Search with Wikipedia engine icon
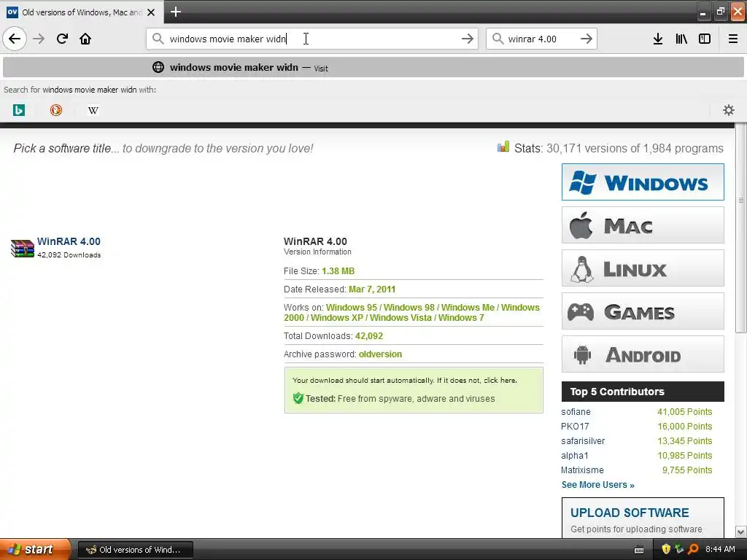The image size is (747, 560). click(93, 110)
